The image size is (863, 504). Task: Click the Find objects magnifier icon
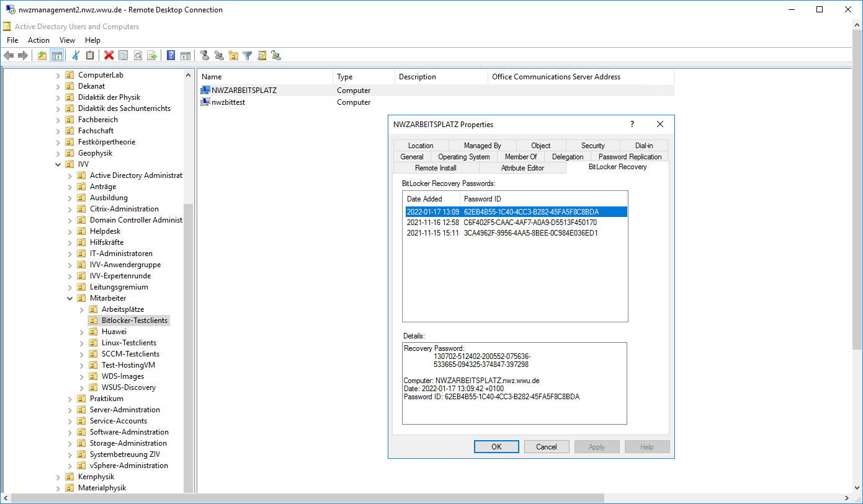pyautogui.click(x=262, y=56)
